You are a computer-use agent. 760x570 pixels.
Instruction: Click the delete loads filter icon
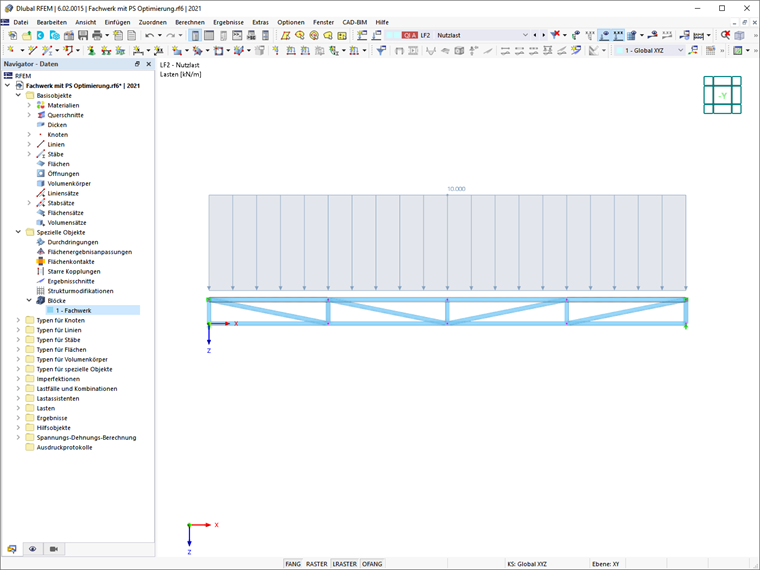[555, 35]
